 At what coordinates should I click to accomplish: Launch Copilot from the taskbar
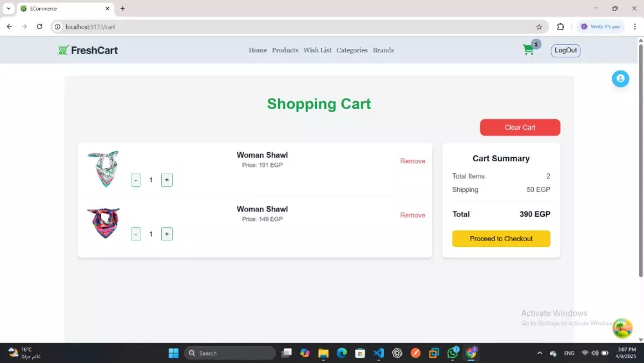[x=305, y=353]
